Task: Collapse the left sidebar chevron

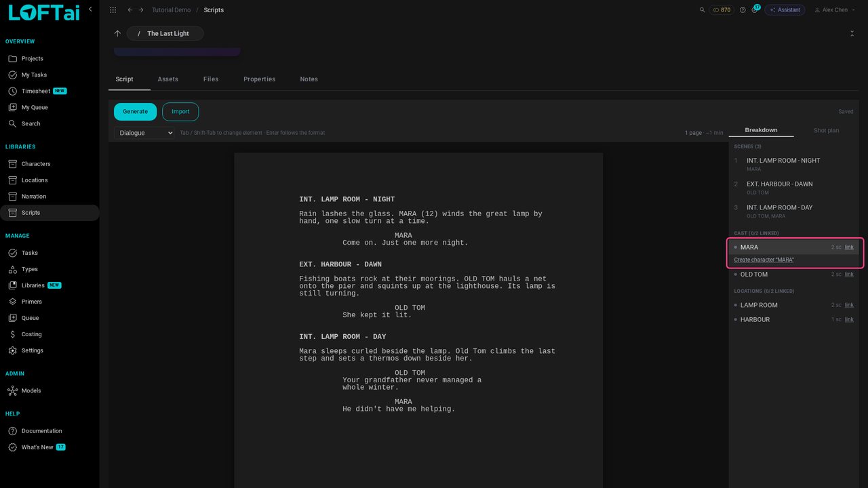Action: point(90,9)
